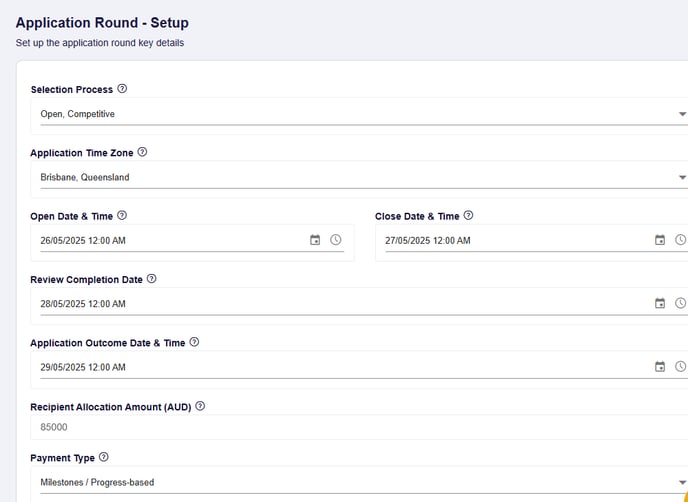Image resolution: width=688 pixels, height=502 pixels.
Task: Click help icon beside Recipient Allocation Amount
Action: [x=200, y=406]
